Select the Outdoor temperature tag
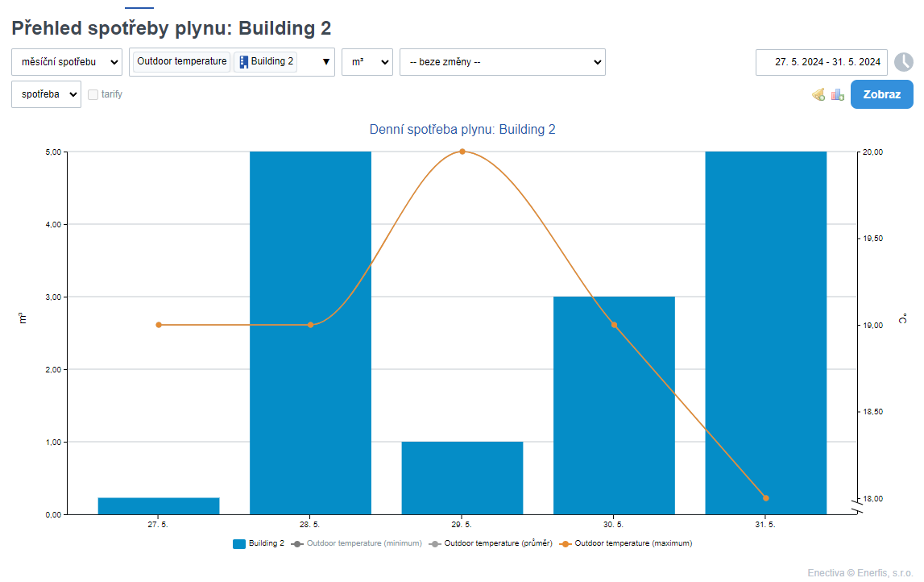The image size is (924, 582). point(181,61)
